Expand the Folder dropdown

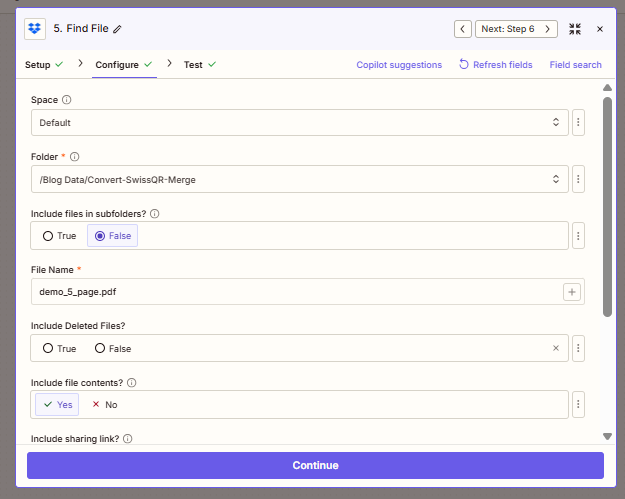[300, 179]
